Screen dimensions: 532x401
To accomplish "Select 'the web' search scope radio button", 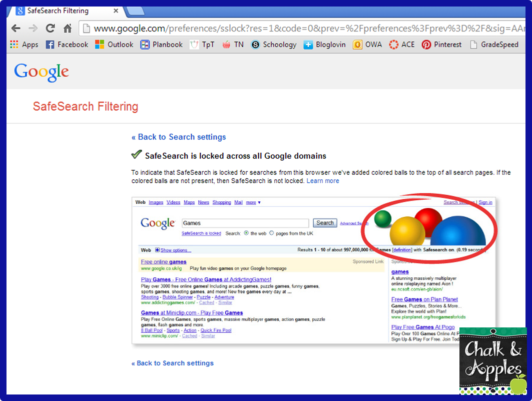I will [246, 233].
